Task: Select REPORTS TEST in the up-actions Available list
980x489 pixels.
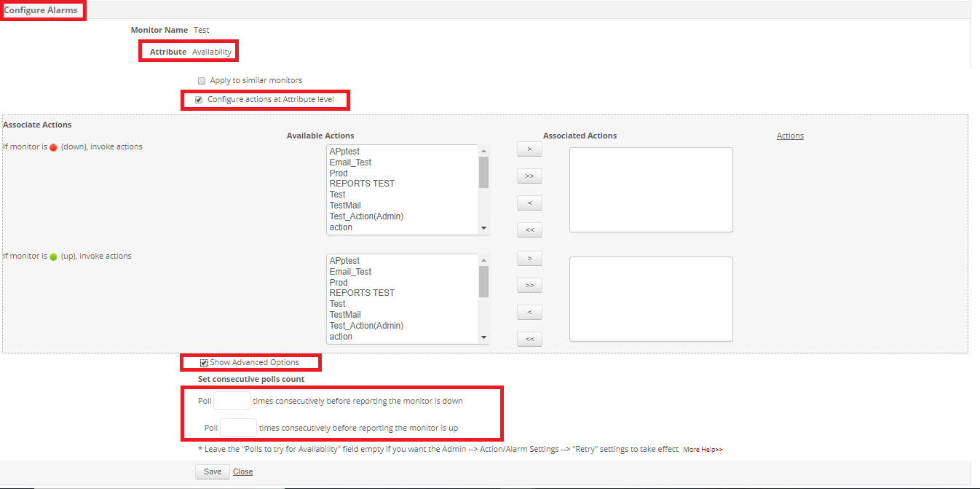Action: coord(362,293)
